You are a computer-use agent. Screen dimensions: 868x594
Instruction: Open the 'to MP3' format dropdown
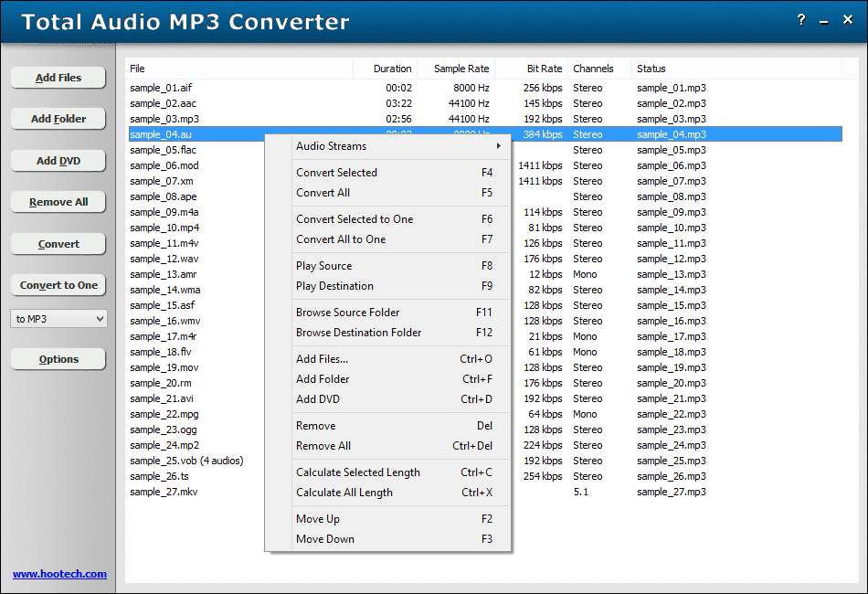tap(58, 319)
